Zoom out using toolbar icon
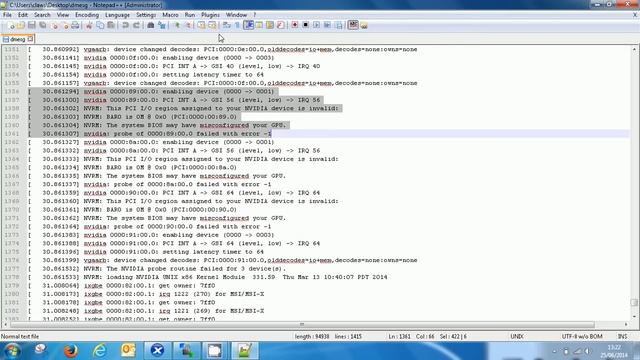The image size is (640, 360). point(188,25)
